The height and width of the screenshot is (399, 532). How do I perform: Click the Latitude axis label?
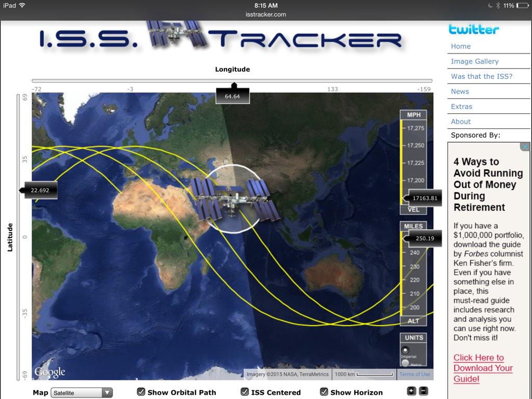tap(10, 237)
